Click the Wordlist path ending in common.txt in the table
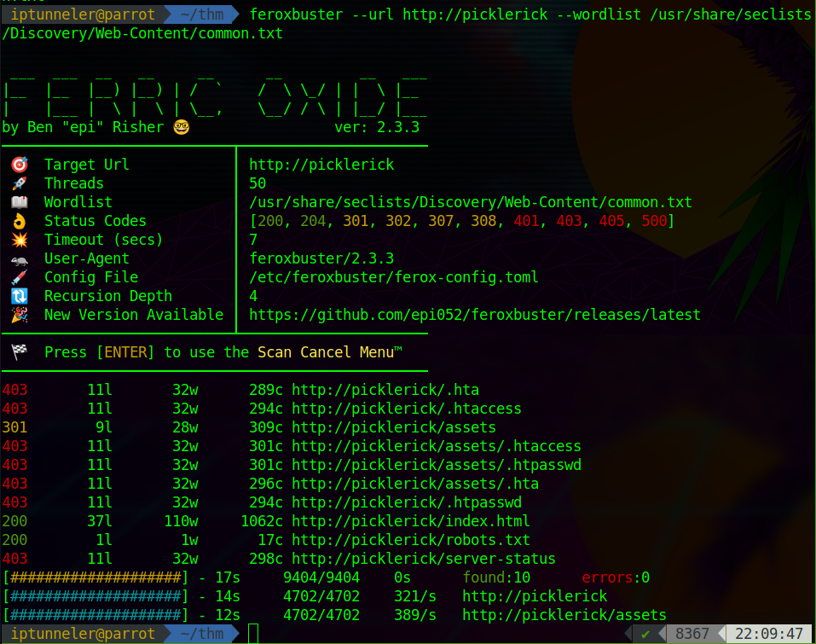Screen dimensions: 816x644 coord(471,202)
